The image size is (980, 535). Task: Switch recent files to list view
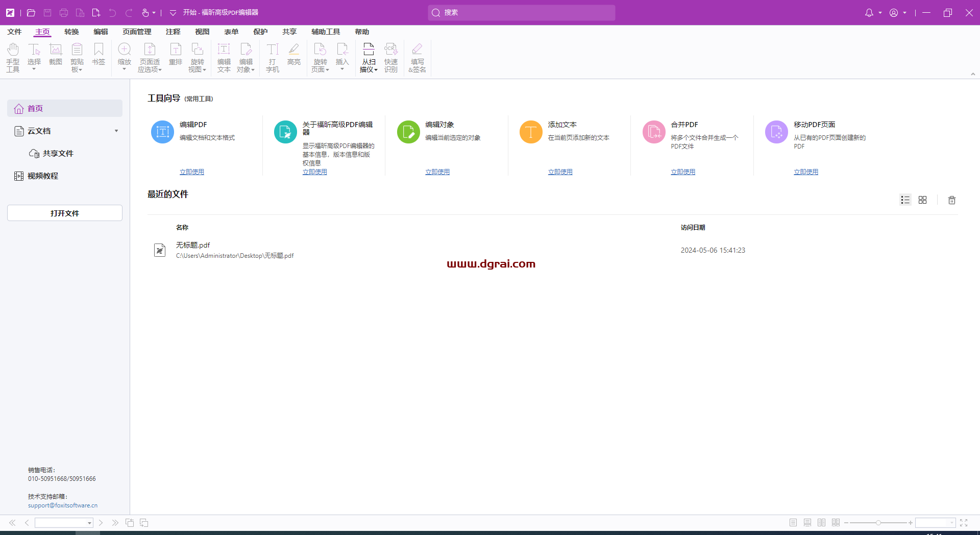(905, 200)
